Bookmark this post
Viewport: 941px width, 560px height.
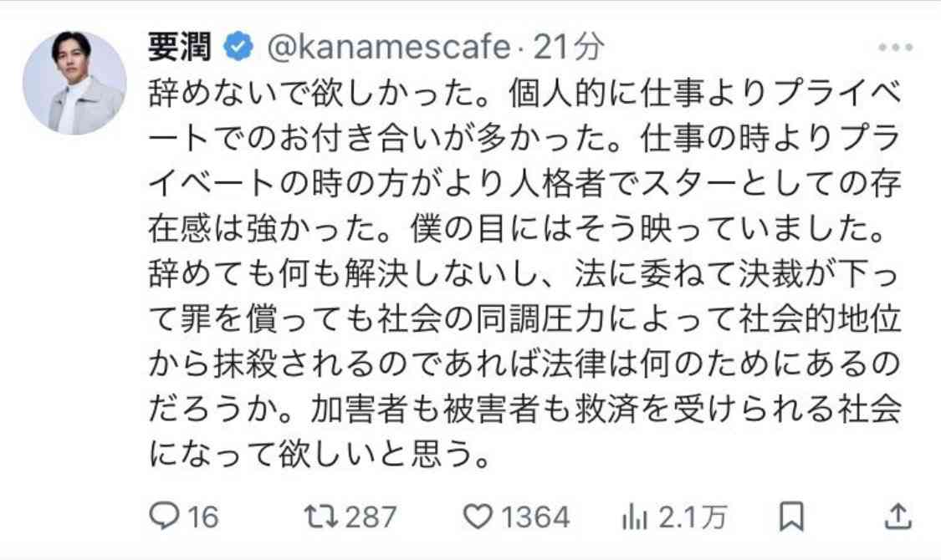tap(791, 517)
